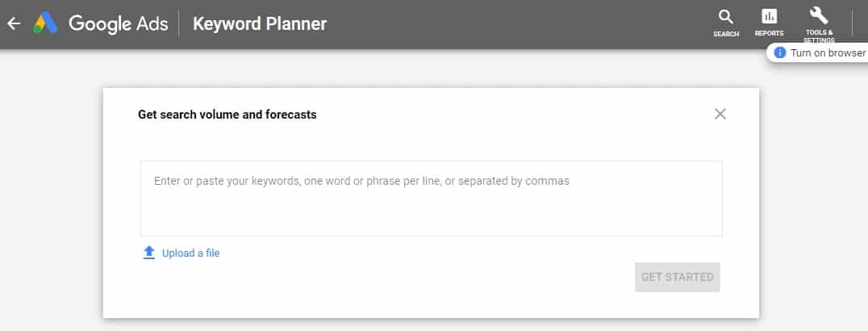Close the search volume and forecasts dialog
The width and height of the screenshot is (868, 331).
tap(720, 114)
